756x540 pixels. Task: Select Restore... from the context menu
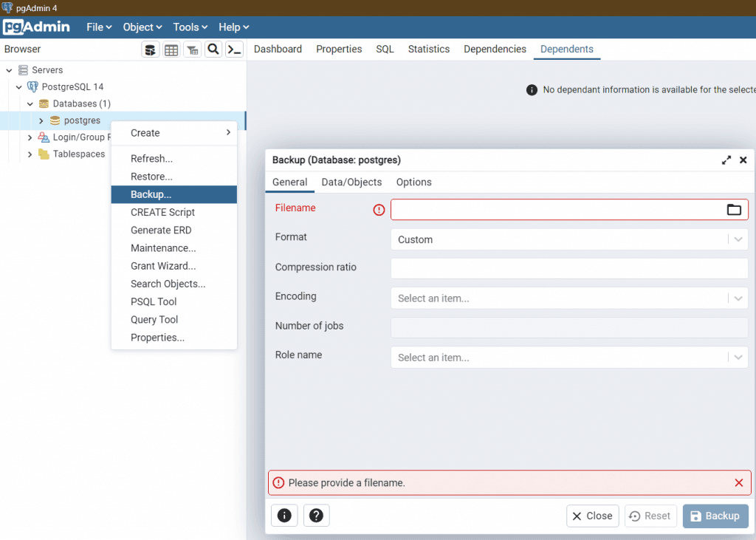(x=151, y=177)
